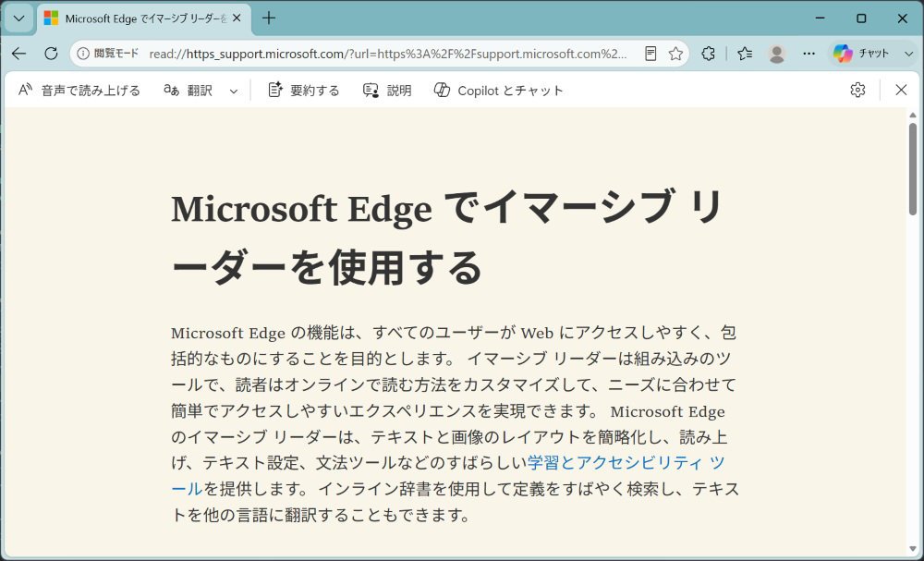
Task: Open the user profile avatar
Action: click(777, 54)
